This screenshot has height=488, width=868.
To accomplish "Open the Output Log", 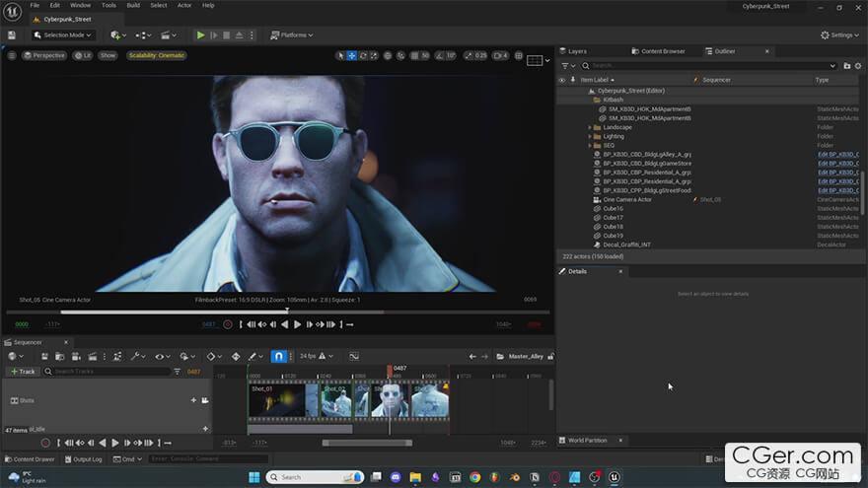I will pyautogui.click(x=83, y=459).
